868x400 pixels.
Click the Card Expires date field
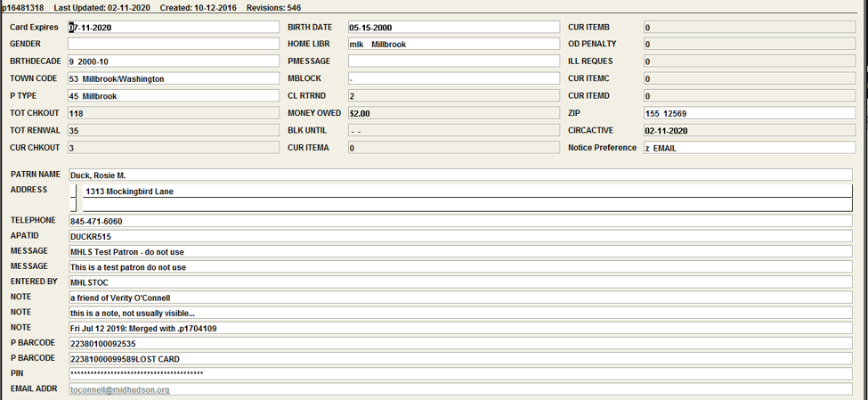[174, 27]
